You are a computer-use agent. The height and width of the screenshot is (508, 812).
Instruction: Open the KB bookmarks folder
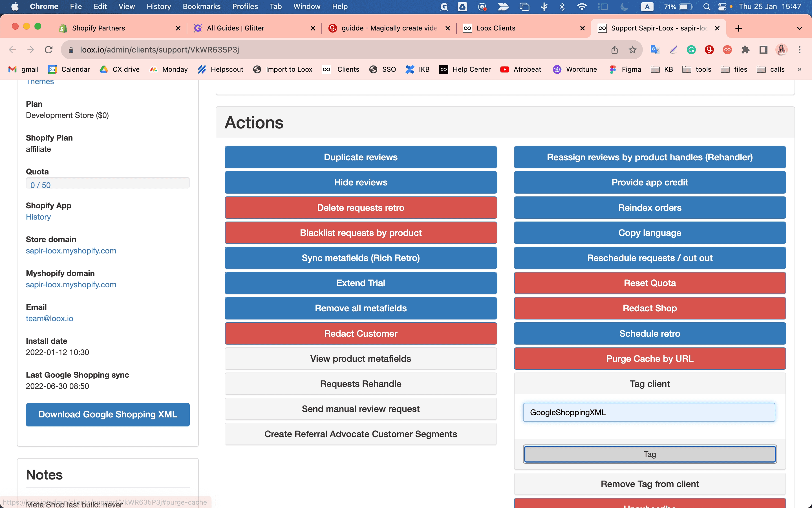tap(662, 69)
